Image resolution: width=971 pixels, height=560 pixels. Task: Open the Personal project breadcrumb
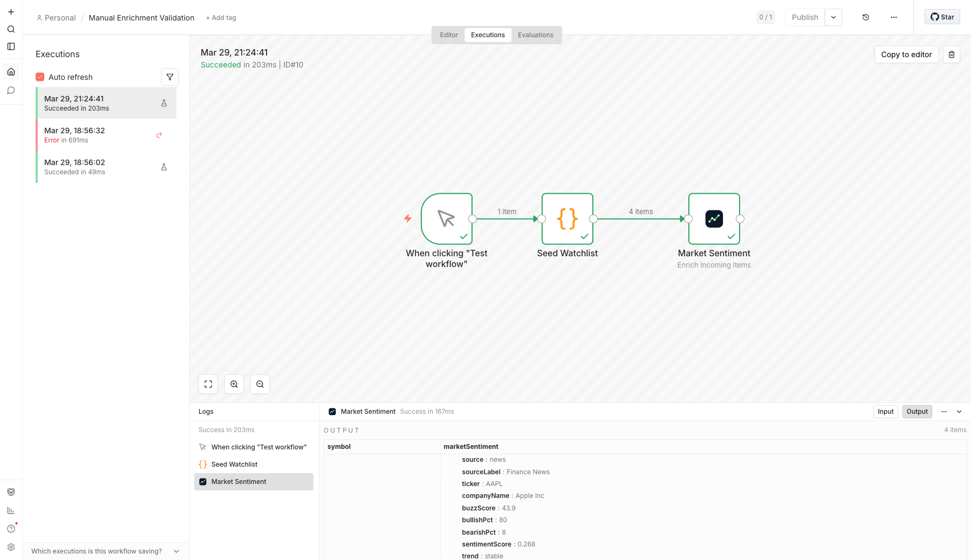coord(56,18)
